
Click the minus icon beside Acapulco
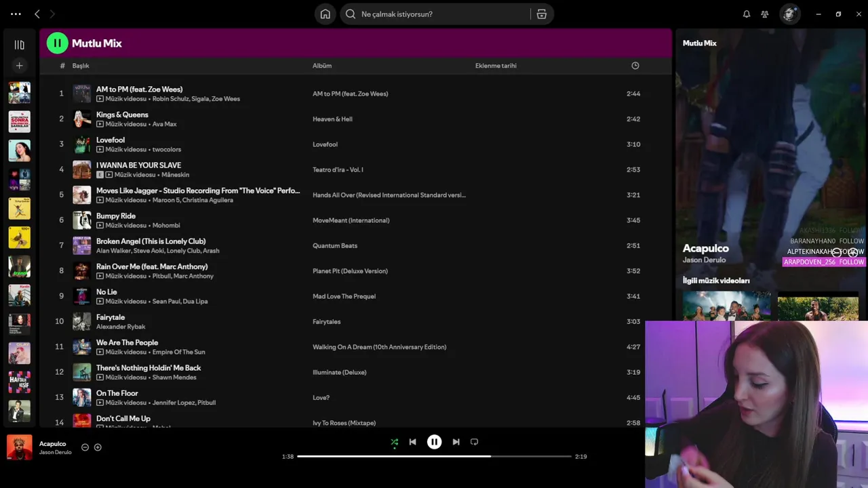pyautogui.click(x=85, y=447)
